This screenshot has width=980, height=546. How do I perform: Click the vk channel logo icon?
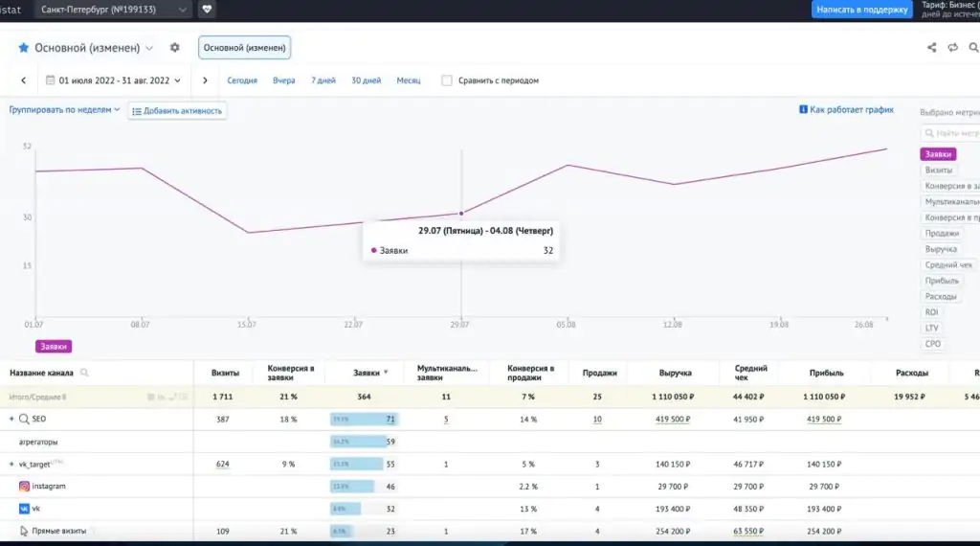[24, 509]
